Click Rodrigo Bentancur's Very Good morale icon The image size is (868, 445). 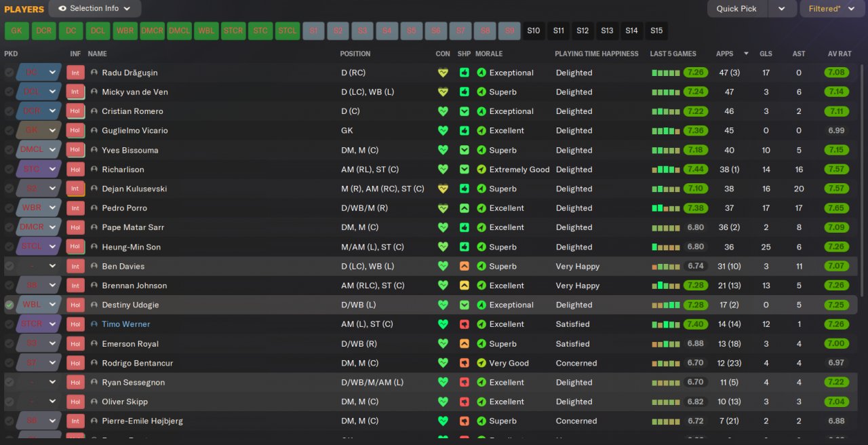(481, 363)
